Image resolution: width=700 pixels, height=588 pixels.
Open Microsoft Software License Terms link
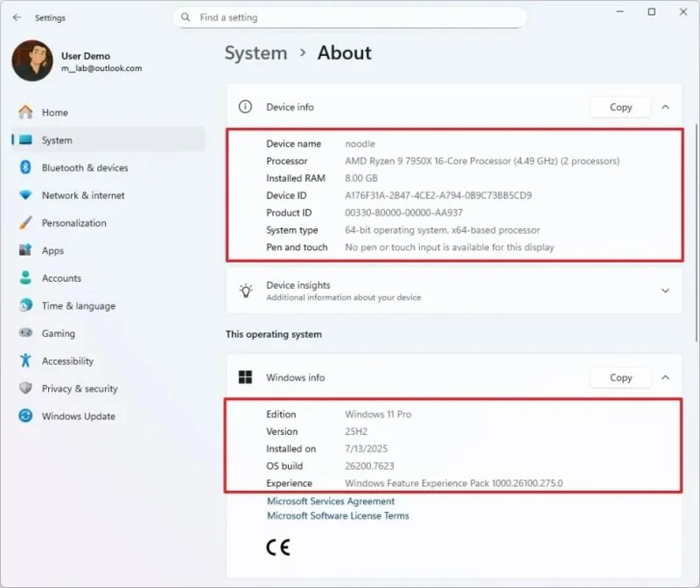coord(338,515)
